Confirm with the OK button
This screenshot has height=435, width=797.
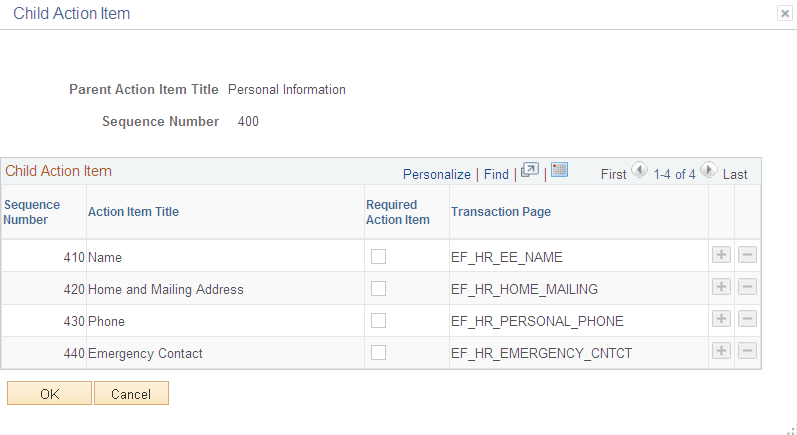tap(49, 393)
